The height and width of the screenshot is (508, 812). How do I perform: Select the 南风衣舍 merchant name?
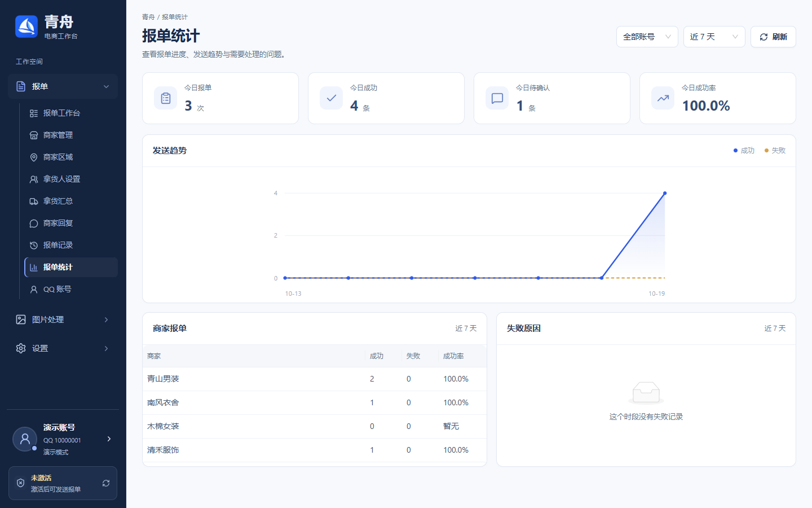point(163,402)
